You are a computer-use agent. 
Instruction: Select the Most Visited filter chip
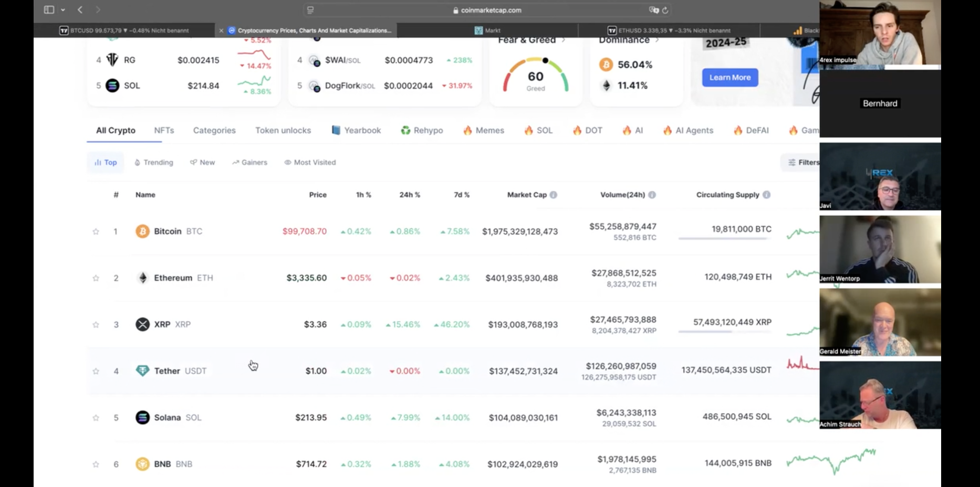point(310,162)
